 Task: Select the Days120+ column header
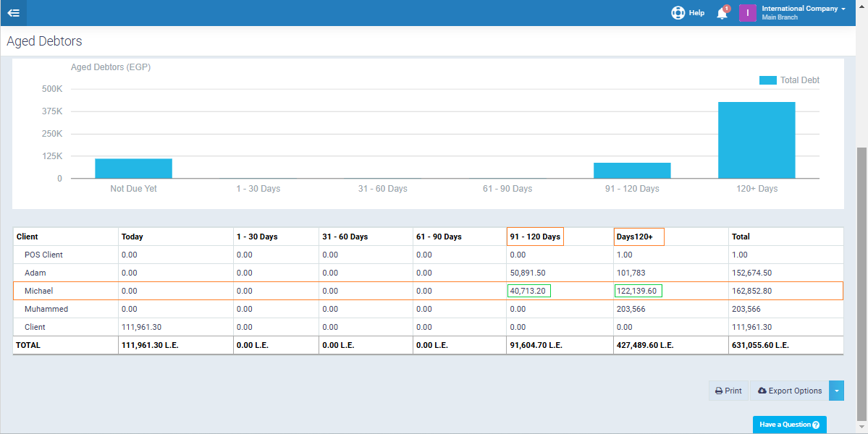pos(639,236)
